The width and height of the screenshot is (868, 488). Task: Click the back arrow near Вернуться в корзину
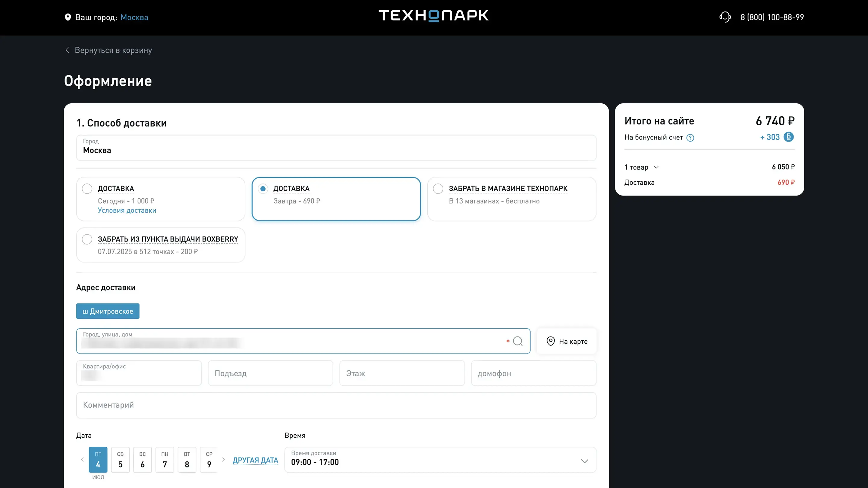(x=68, y=50)
